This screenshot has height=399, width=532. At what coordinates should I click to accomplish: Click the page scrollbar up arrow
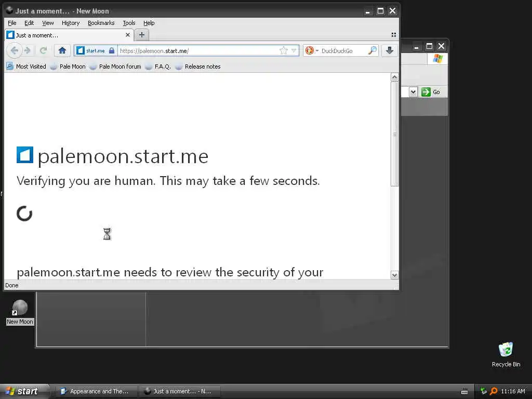(x=394, y=77)
